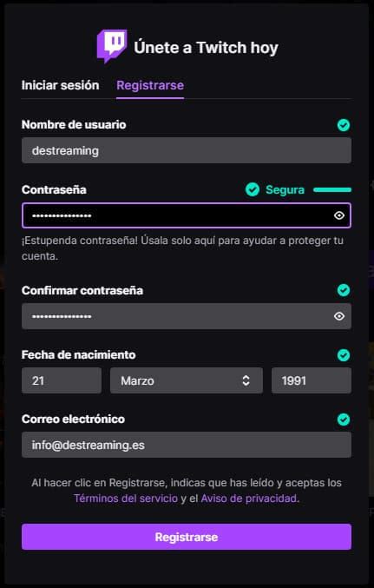Click the Segura password strength checkmark
374x588 pixels.
pyautogui.click(x=253, y=189)
